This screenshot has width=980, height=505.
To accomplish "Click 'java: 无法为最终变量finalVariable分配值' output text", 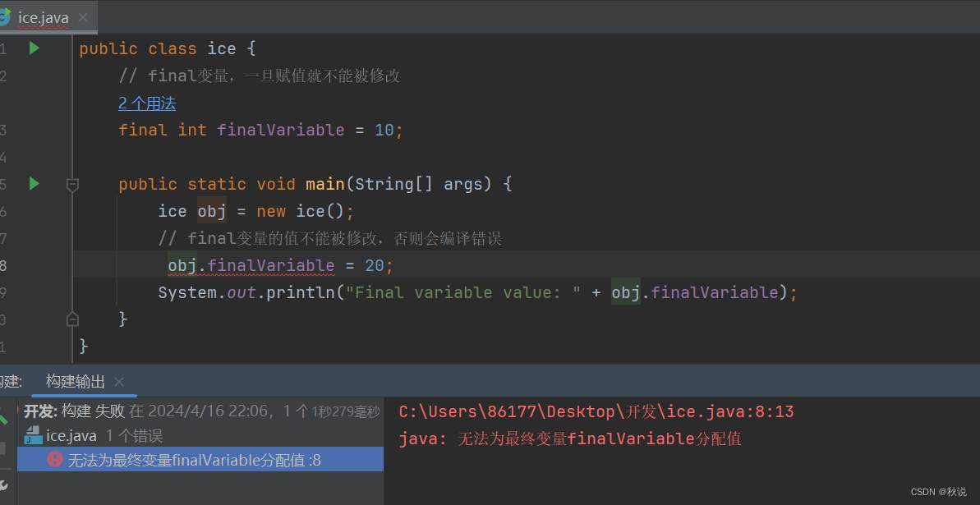I will (x=570, y=438).
